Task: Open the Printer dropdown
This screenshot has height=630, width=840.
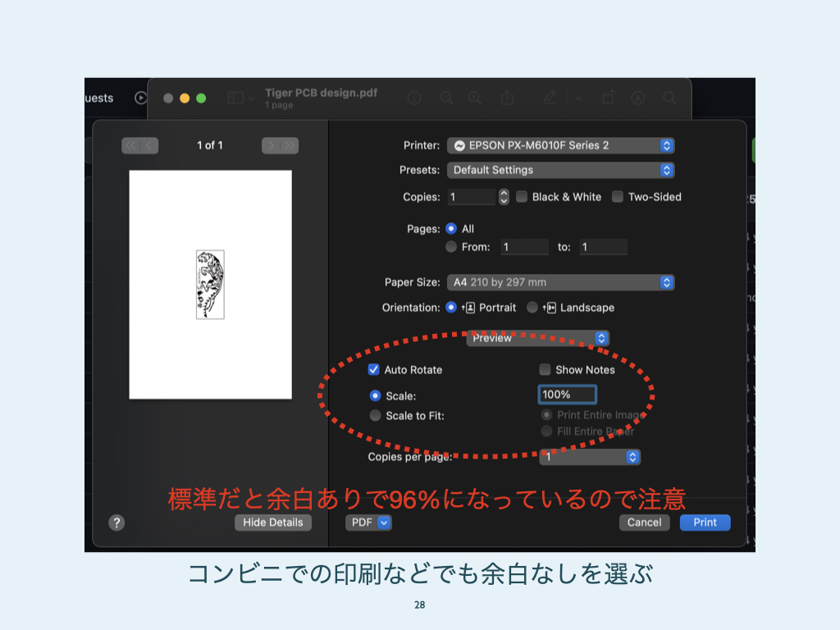Action: (x=561, y=145)
